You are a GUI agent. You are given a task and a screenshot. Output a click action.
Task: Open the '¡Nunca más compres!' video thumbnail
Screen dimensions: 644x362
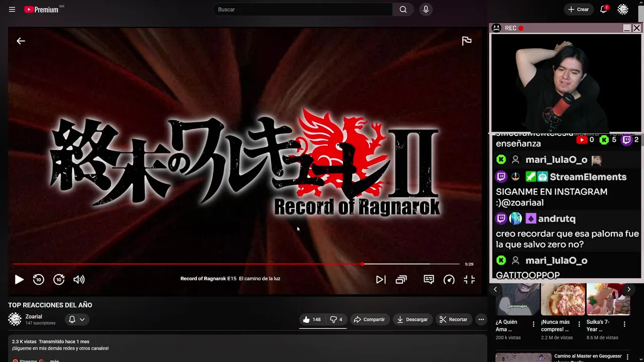(563, 299)
